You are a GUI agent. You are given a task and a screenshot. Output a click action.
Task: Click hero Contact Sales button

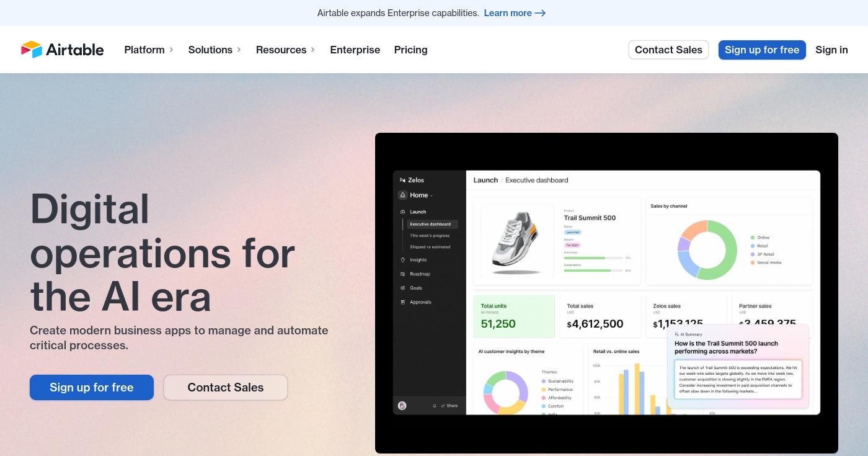point(226,387)
